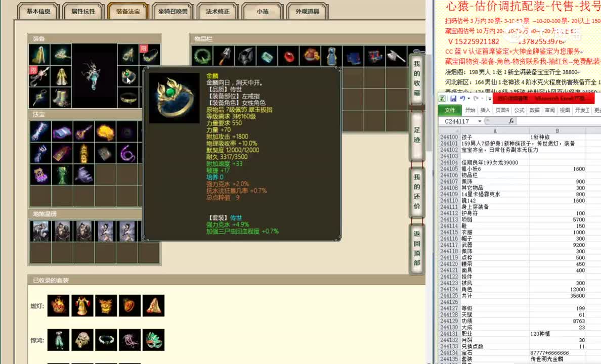
Task: Open the 外观道具 tab
Action: pos(308,11)
